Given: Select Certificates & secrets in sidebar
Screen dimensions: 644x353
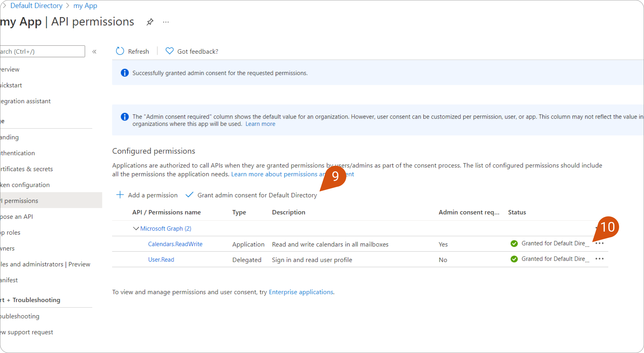Looking at the screenshot, I should (27, 169).
